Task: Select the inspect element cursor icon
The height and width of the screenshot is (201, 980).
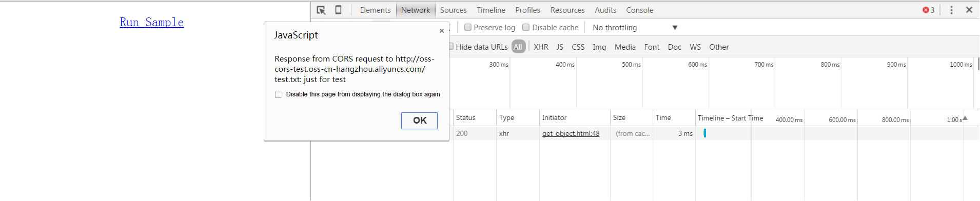Action: click(x=321, y=10)
